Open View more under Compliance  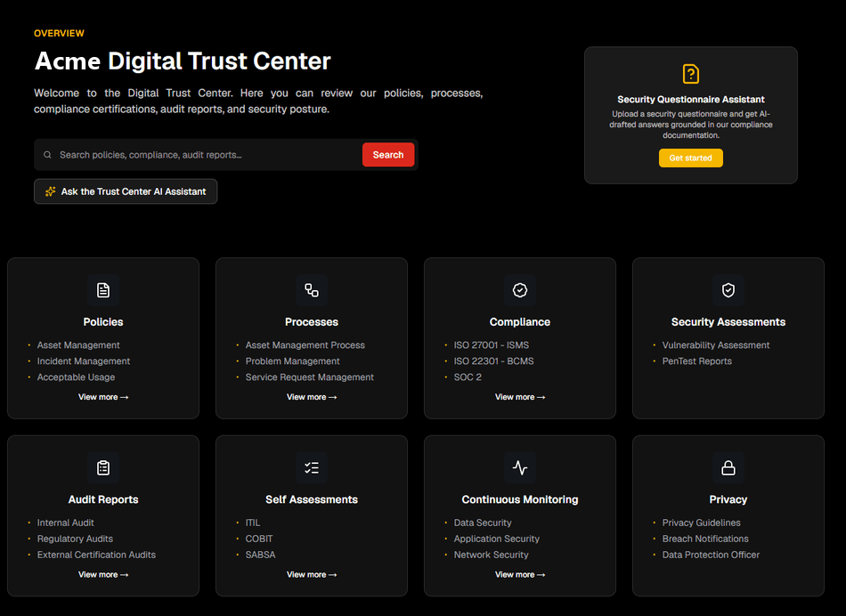click(x=519, y=397)
